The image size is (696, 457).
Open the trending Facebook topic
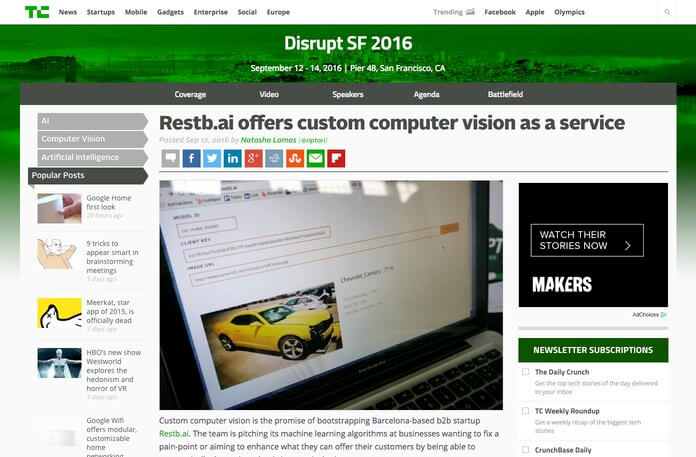tap(500, 12)
